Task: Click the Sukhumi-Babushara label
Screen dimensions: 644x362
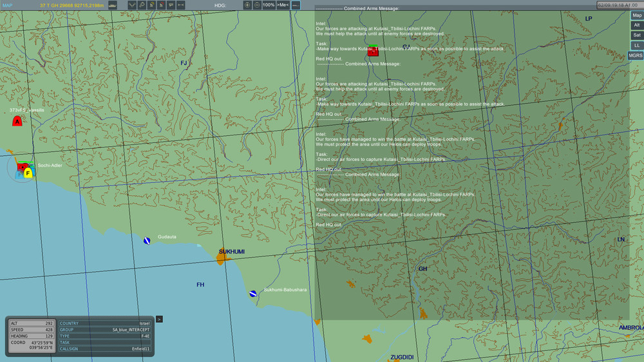Action: click(x=285, y=290)
